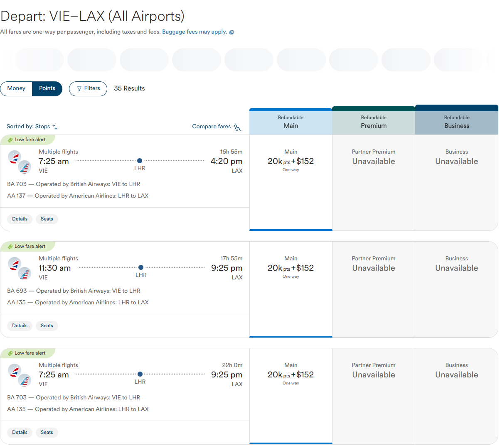Click airline logos on the 22h 0m flight

20,375
